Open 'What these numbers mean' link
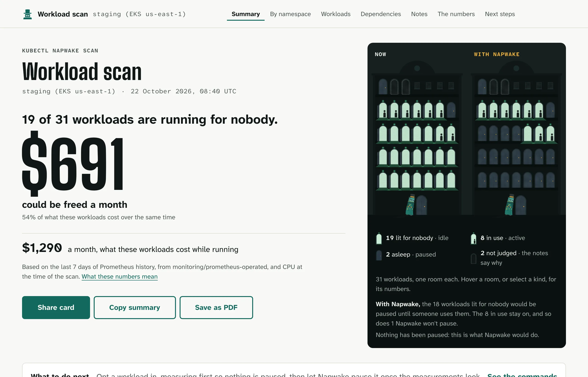Image resolution: width=588 pixels, height=377 pixels. [119, 276]
